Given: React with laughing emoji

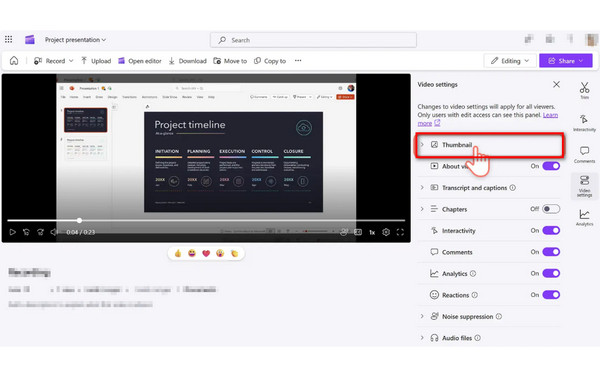Looking at the screenshot, I should (192, 253).
